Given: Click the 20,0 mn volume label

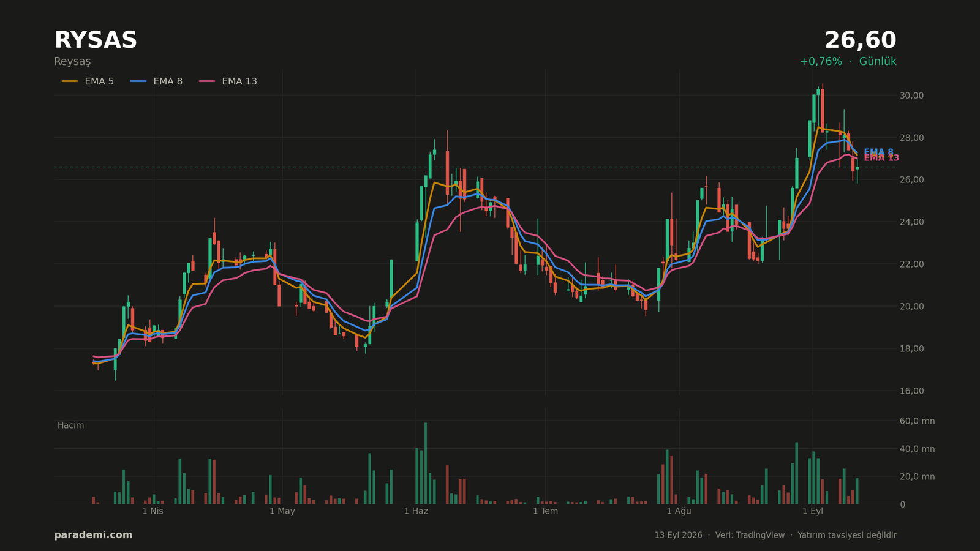Looking at the screenshot, I should [x=917, y=477].
